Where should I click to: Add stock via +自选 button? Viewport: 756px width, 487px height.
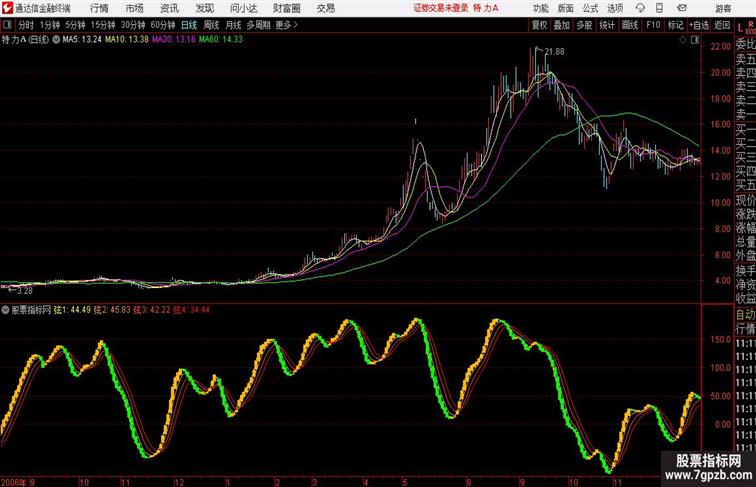[699, 25]
